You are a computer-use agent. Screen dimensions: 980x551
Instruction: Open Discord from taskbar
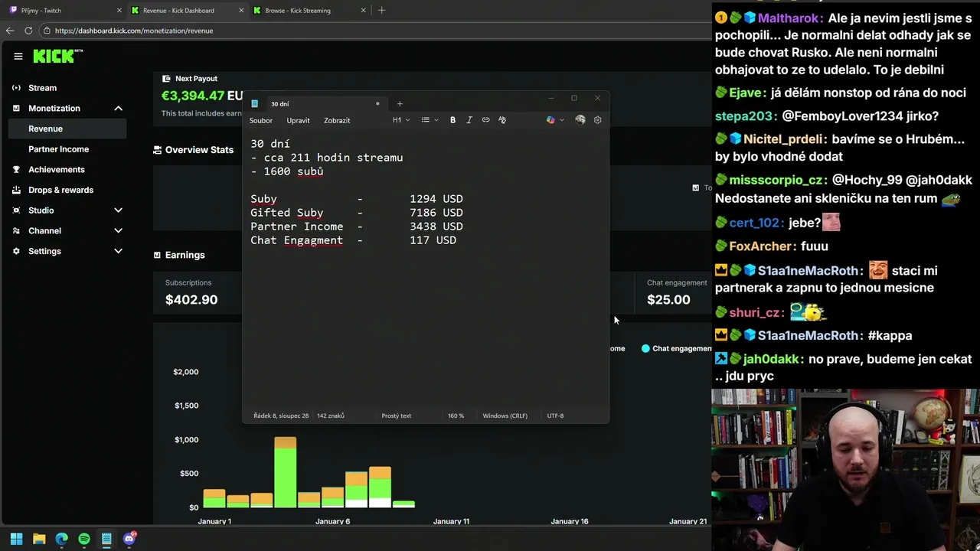pos(129,539)
